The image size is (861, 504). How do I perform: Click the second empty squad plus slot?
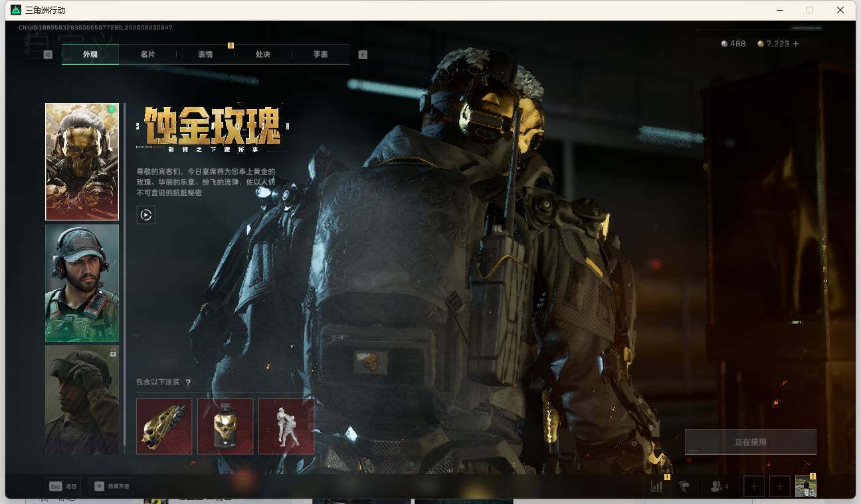[x=780, y=486]
